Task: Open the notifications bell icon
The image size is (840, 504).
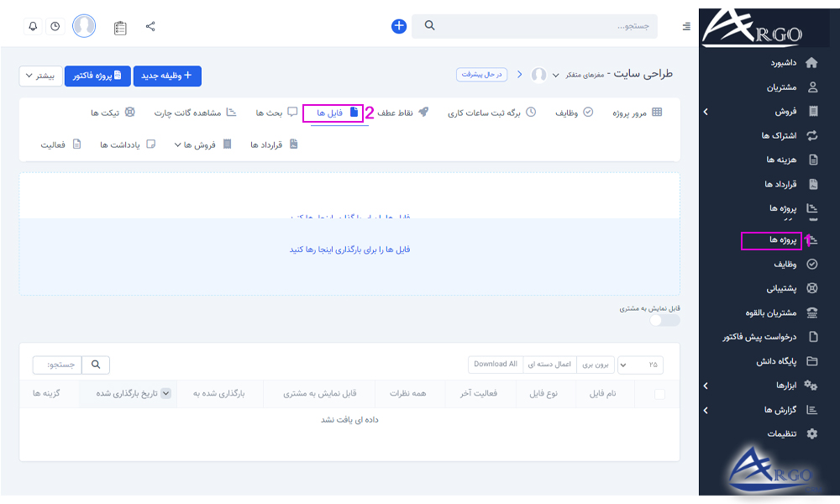Action: [32, 26]
